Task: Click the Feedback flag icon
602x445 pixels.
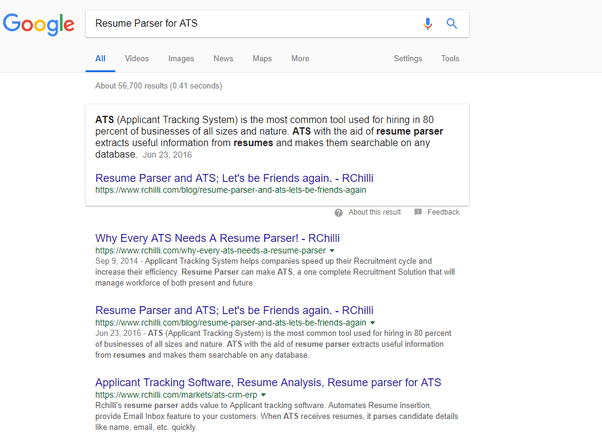Action: tap(418, 212)
